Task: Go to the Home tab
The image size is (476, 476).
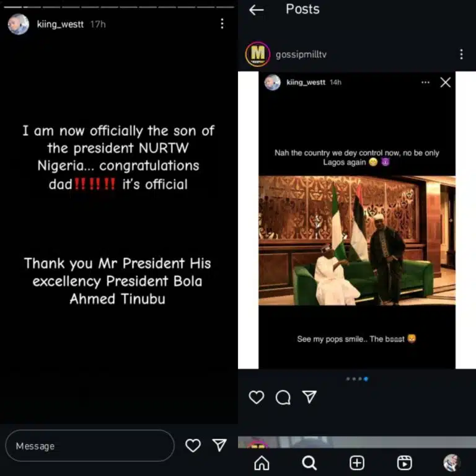Action: [x=262, y=462]
